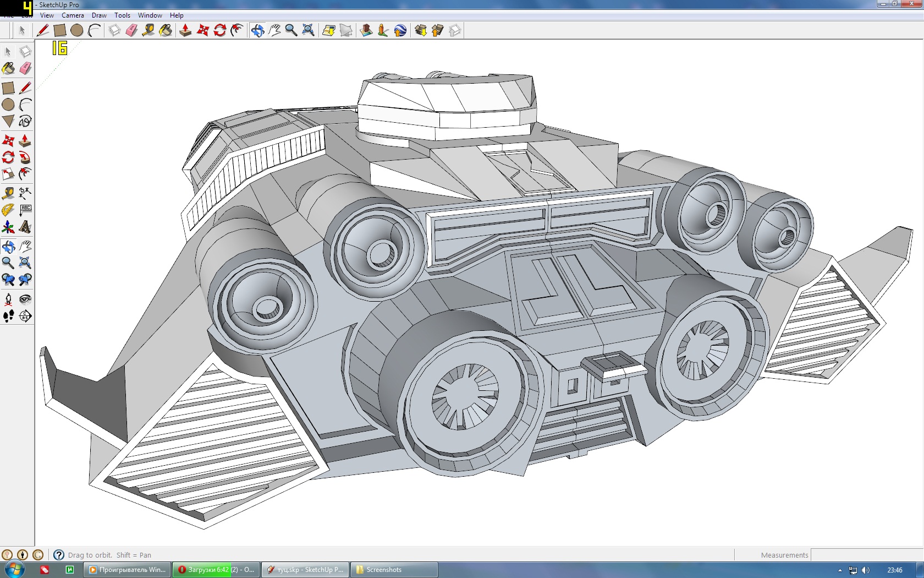Activate the Orbit tool in top toolbar

(x=257, y=30)
